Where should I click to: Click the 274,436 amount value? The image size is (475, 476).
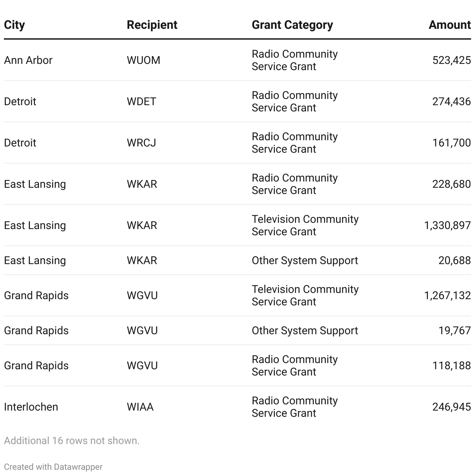pyautogui.click(x=451, y=102)
